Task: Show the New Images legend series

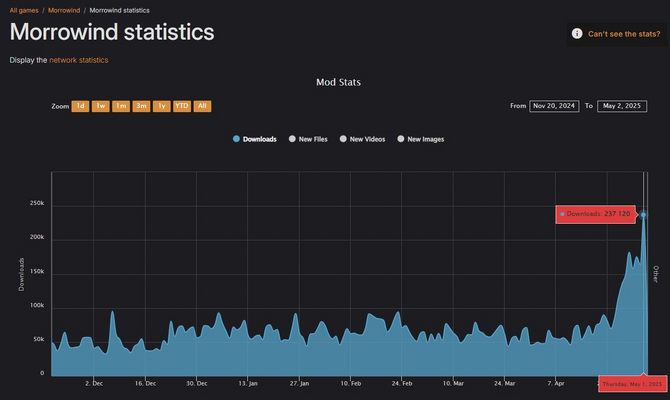Action: click(420, 139)
